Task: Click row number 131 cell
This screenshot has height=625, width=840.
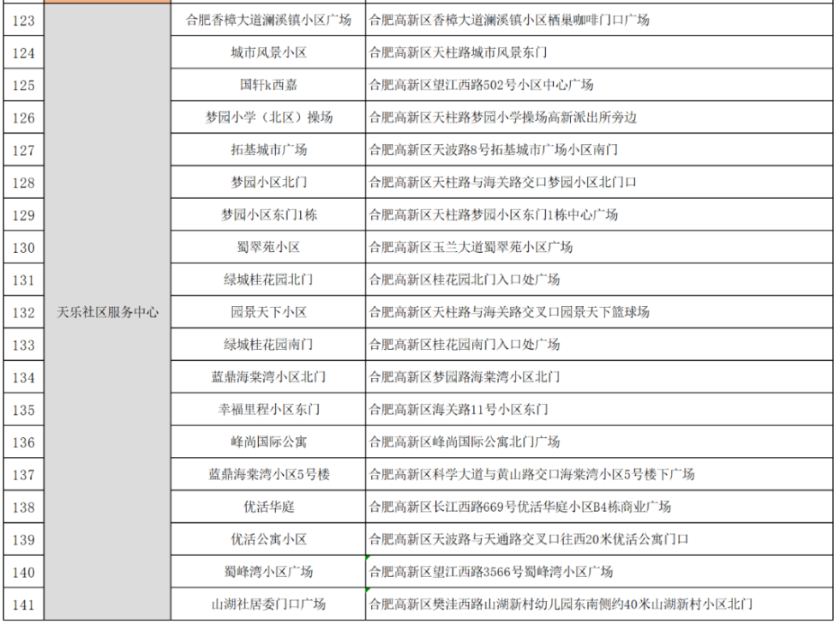Action: tap(24, 279)
